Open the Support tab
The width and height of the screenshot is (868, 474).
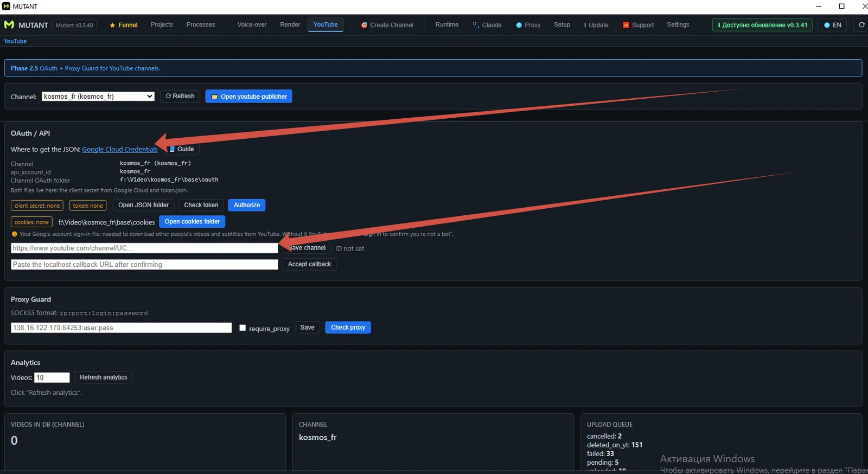(639, 25)
